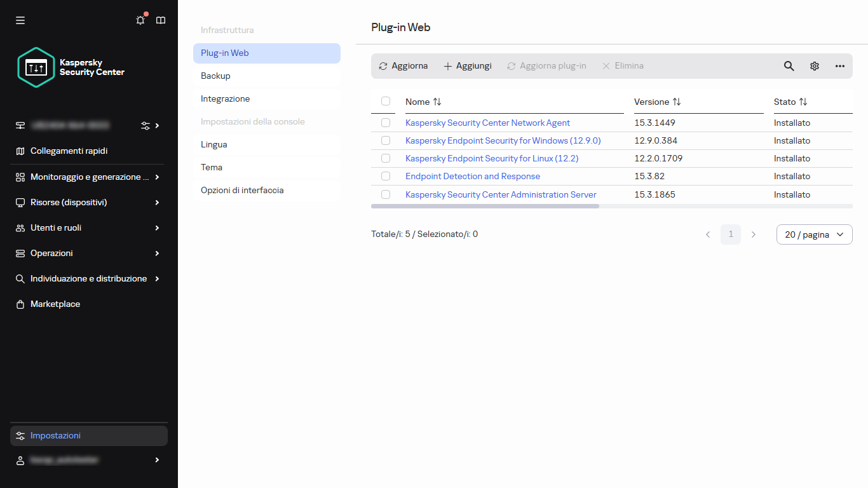Viewport: 868px width, 488px height.
Task: Open the table search magnifier
Action: pyautogui.click(x=789, y=65)
